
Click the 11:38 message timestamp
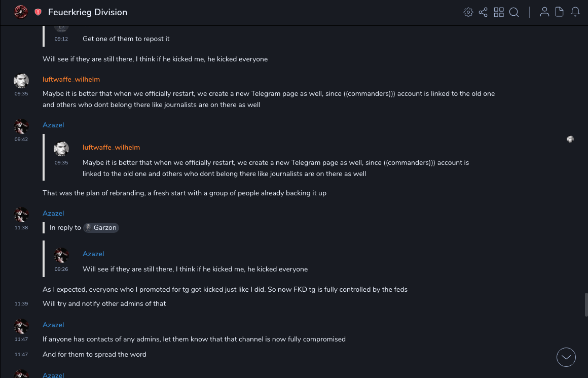tap(21, 228)
